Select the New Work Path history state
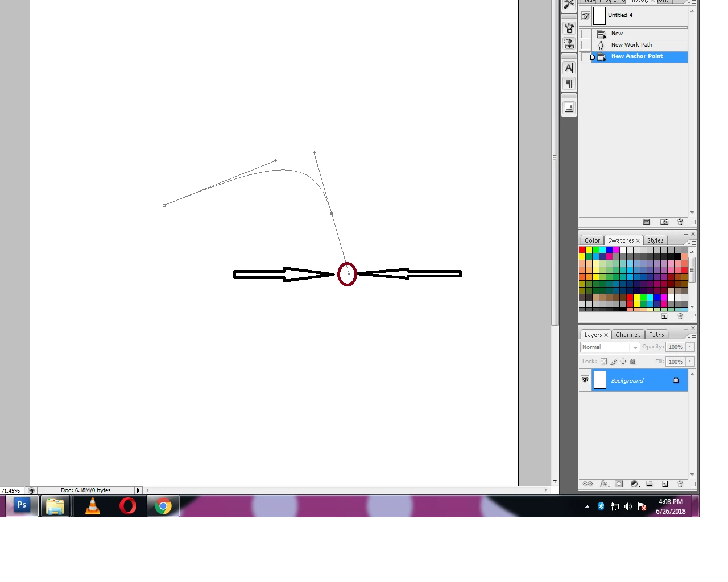 (640, 45)
